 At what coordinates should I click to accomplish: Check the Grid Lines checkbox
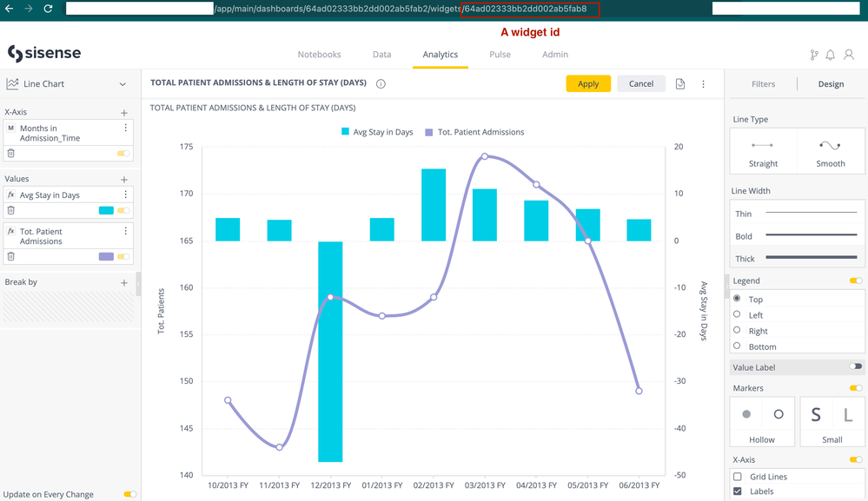[738, 477]
